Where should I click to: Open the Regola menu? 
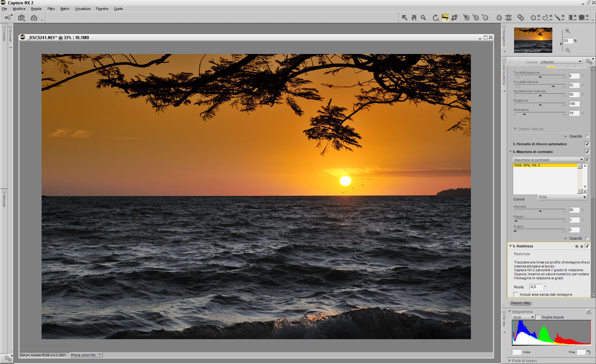coord(36,9)
